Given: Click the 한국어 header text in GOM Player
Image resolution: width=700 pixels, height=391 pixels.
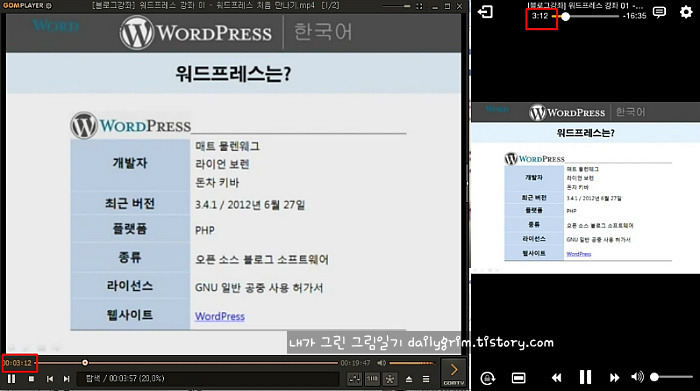Looking at the screenshot, I should 323,32.
